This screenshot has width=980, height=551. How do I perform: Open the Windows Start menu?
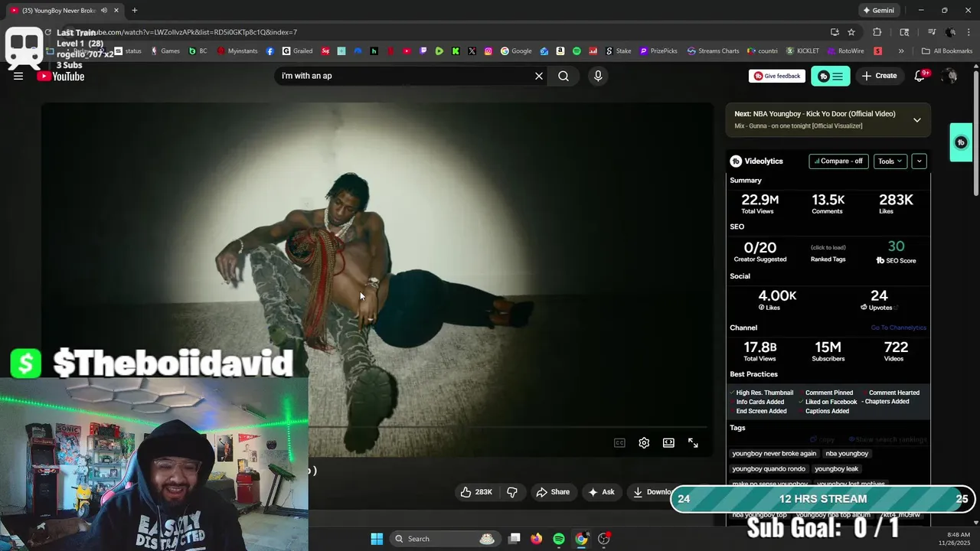click(x=377, y=539)
